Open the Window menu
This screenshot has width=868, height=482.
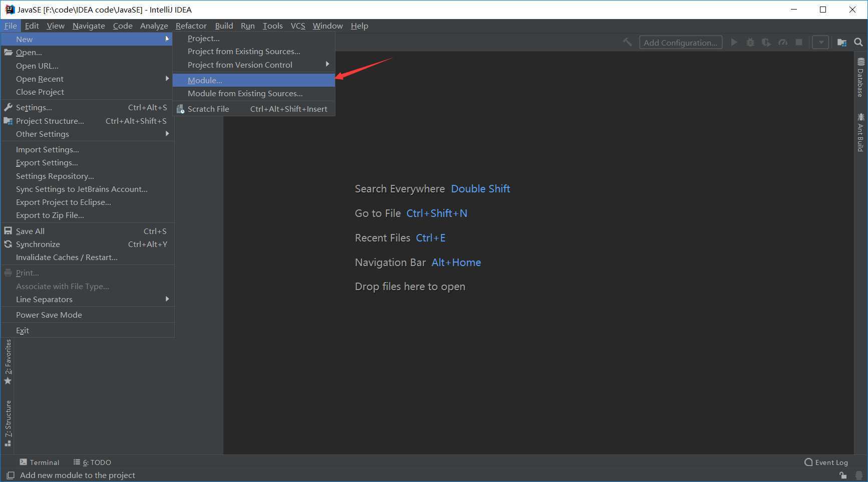click(328, 26)
